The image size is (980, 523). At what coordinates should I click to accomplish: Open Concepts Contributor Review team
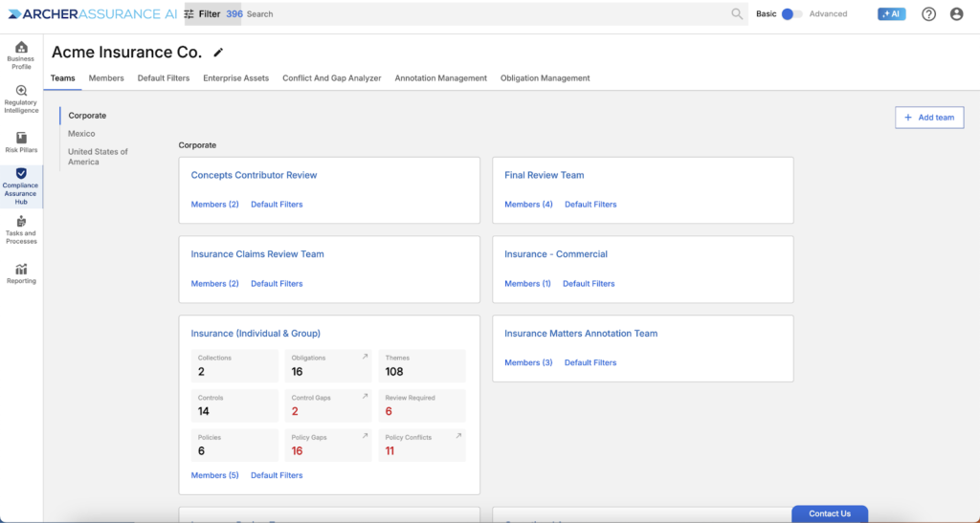click(x=254, y=175)
